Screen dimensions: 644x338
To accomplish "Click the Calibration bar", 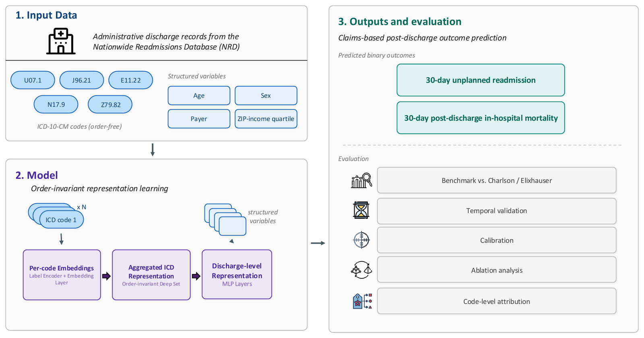I will click(x=497, y=240).
